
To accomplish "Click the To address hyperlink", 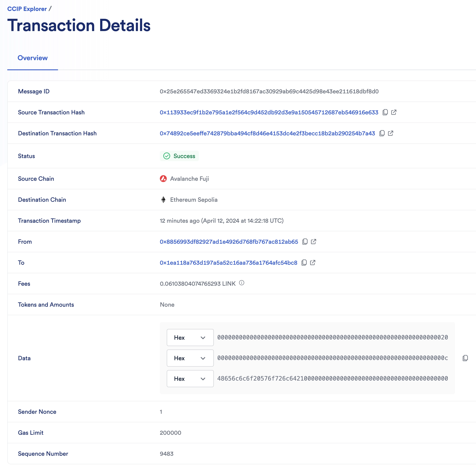I will 229,262.
